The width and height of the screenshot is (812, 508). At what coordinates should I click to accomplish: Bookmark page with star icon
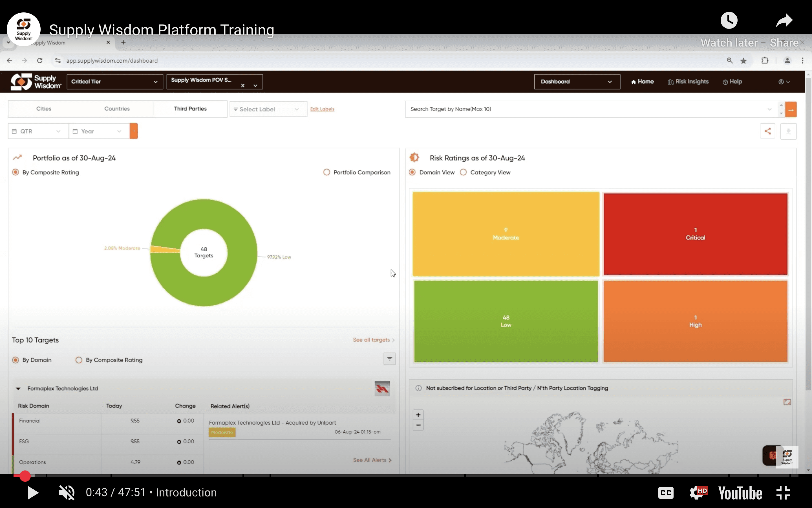click(743, 60)
